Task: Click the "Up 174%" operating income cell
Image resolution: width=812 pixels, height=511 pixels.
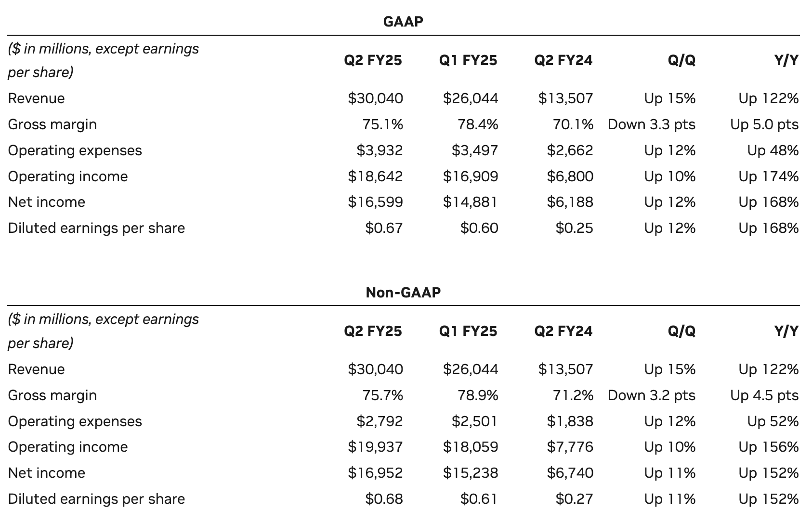Action: [768, 176]
